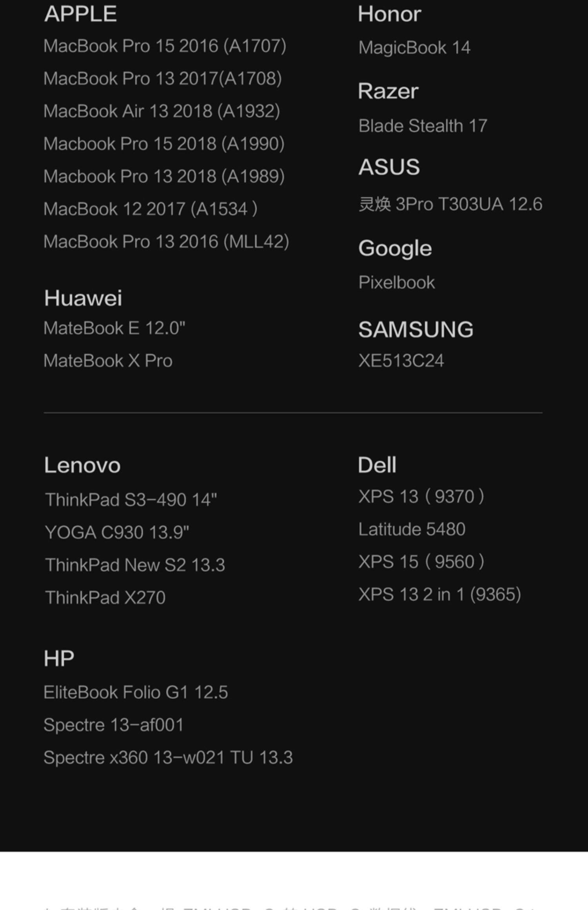Select the MagicBook 14 entry
Viewport: 588px width, 910px height.
click(414, 48)
